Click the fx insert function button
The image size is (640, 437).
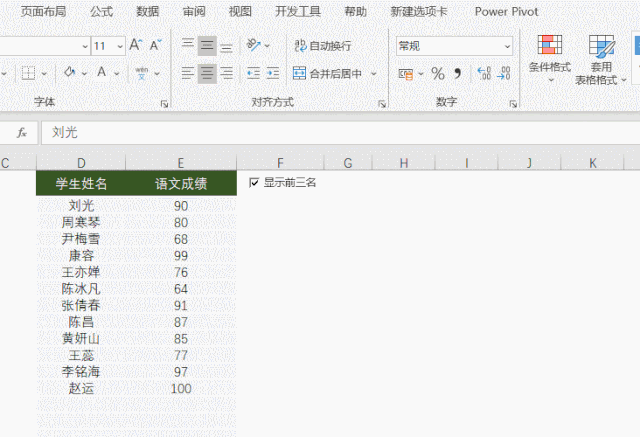pyautogui.click(x=22, y=133)
